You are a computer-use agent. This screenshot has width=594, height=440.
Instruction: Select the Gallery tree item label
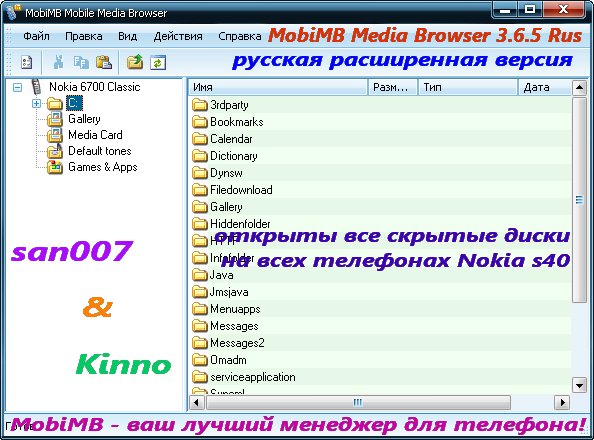(x=84, y=119)
